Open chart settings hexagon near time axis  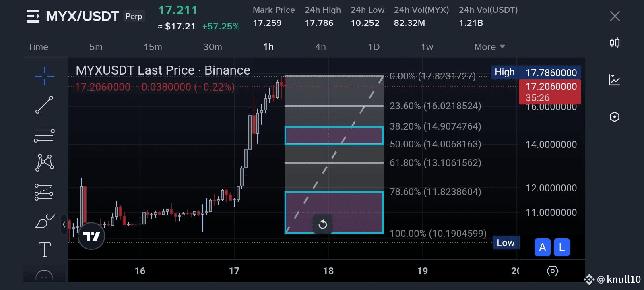[x=553, y=271]
